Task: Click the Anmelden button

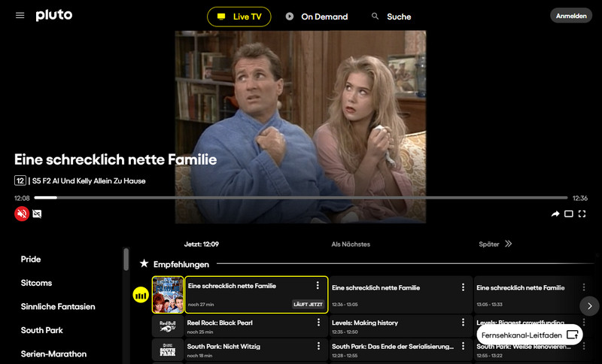Action: [x=571, y=16]
